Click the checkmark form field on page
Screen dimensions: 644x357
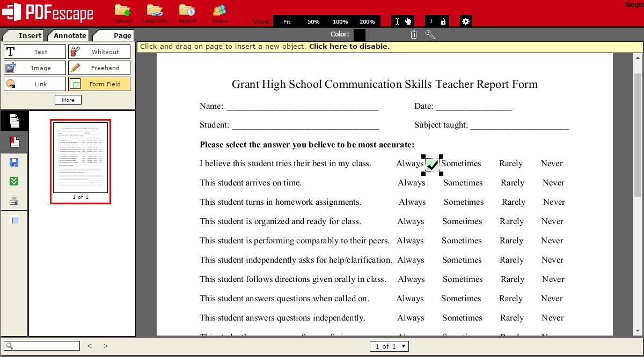433,165
